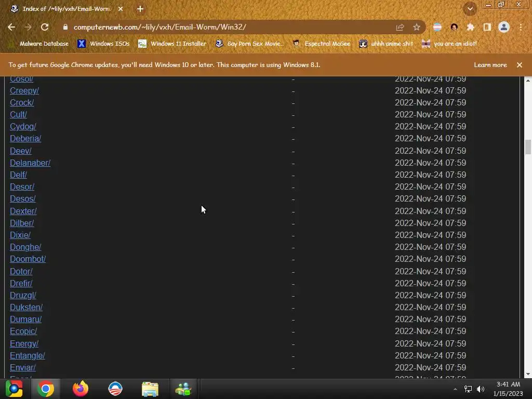The height and width of the screenshot is (399, 532).
Task: Click the forward navigation arrow
Action: click(28, 27)
